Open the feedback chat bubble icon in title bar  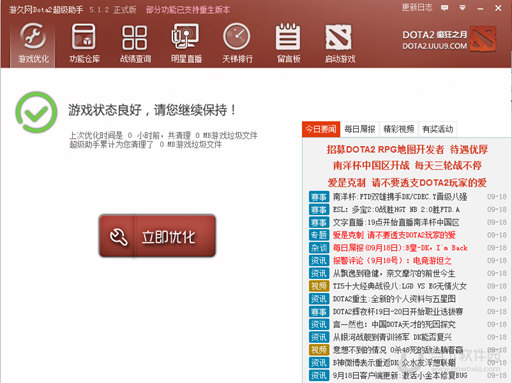click(444, 8)
